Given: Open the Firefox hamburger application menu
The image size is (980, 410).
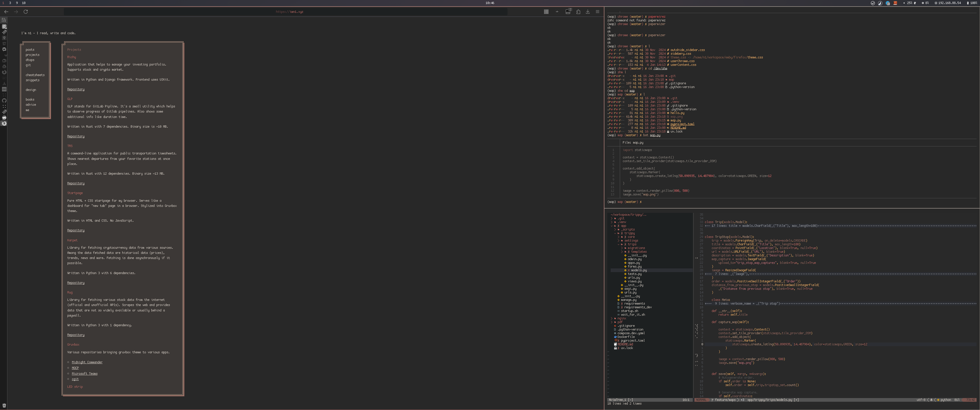Looking at the screenshot, I should coord(598,12).
